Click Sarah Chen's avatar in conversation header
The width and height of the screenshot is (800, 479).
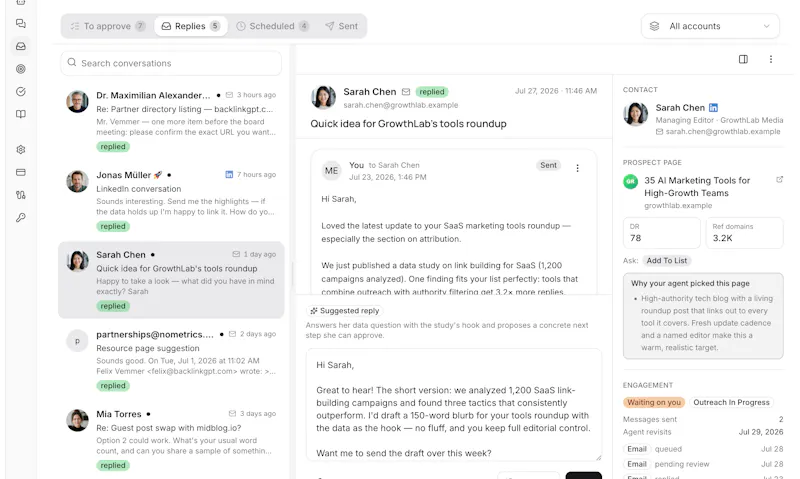[x=323, y=97]
